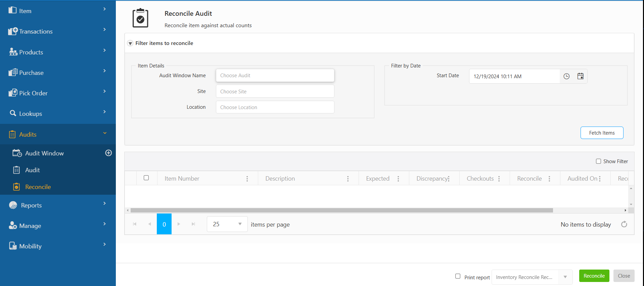644x286 pixels.
Task: Open the time picker clock icon
Action: [566, 76]
